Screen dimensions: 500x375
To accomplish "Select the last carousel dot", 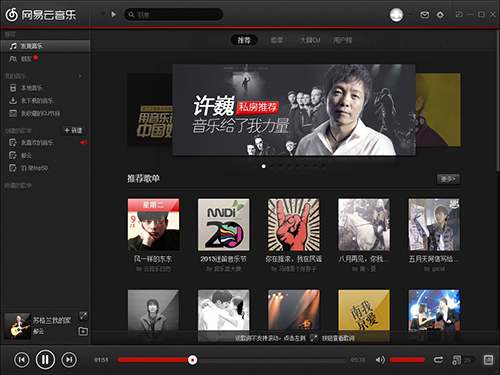I will [323, 166].
